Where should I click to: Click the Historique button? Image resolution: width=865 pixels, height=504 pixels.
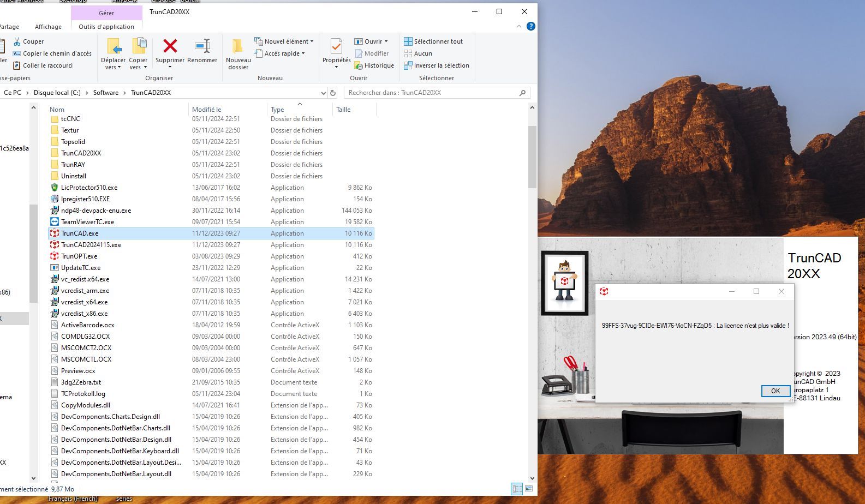pyautogui.click(x=374, y=65)
